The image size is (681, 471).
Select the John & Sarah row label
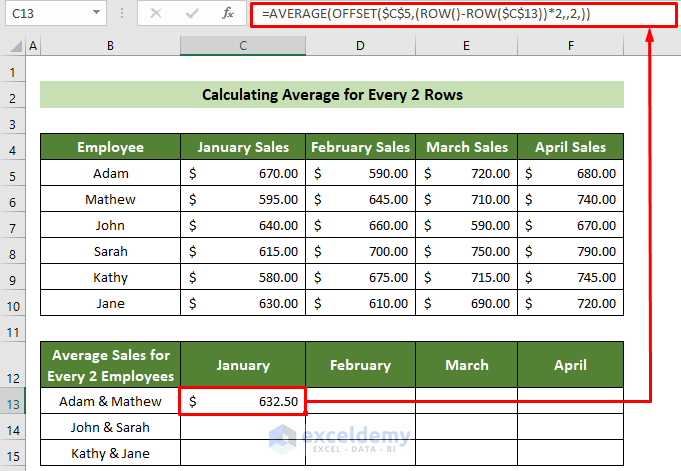pyautogui.click(x=110, y=427)
